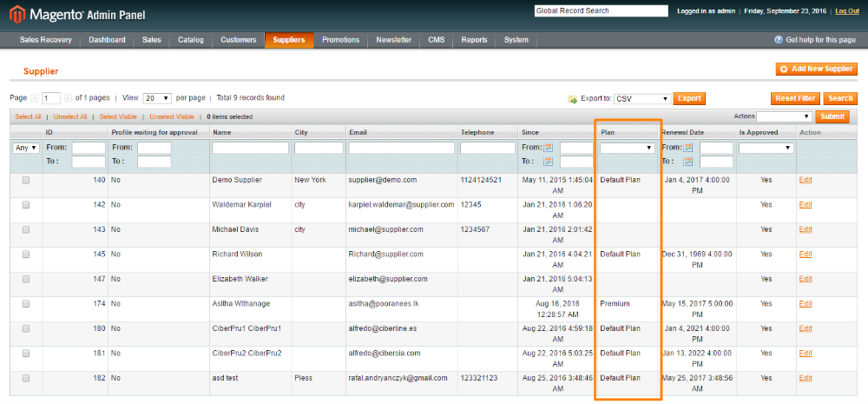This screenshot has width=868, height=404.
Task: Click the Log Out link
Action: pos(847,11)
